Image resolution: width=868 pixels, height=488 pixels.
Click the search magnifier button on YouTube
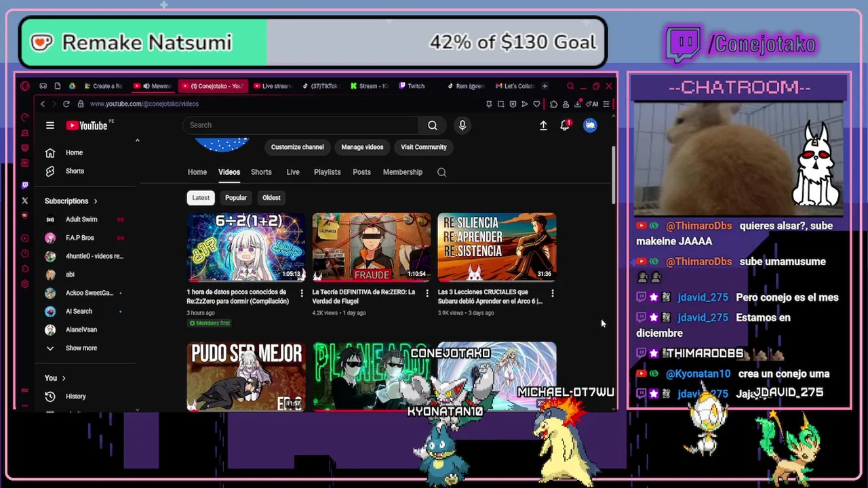432,125
